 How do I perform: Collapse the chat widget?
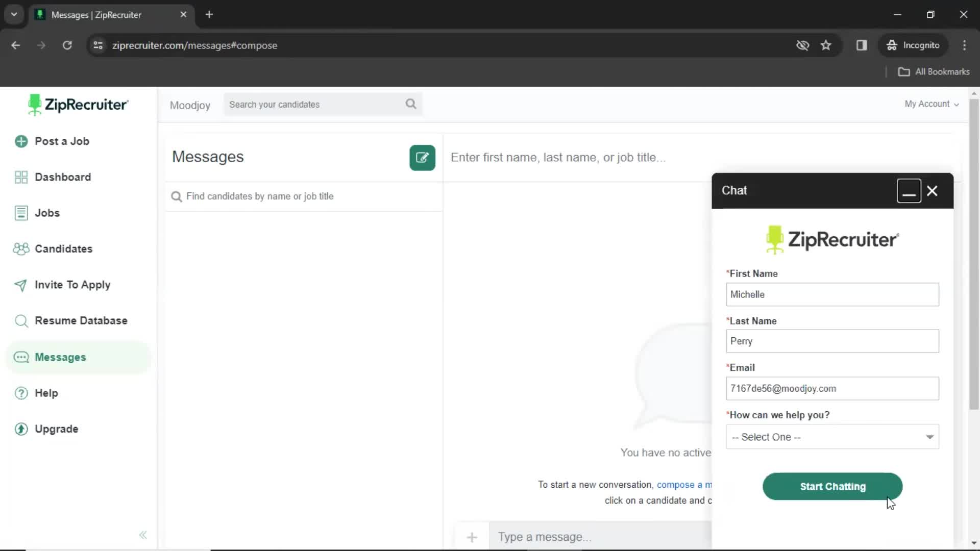(x=909, y=191)
